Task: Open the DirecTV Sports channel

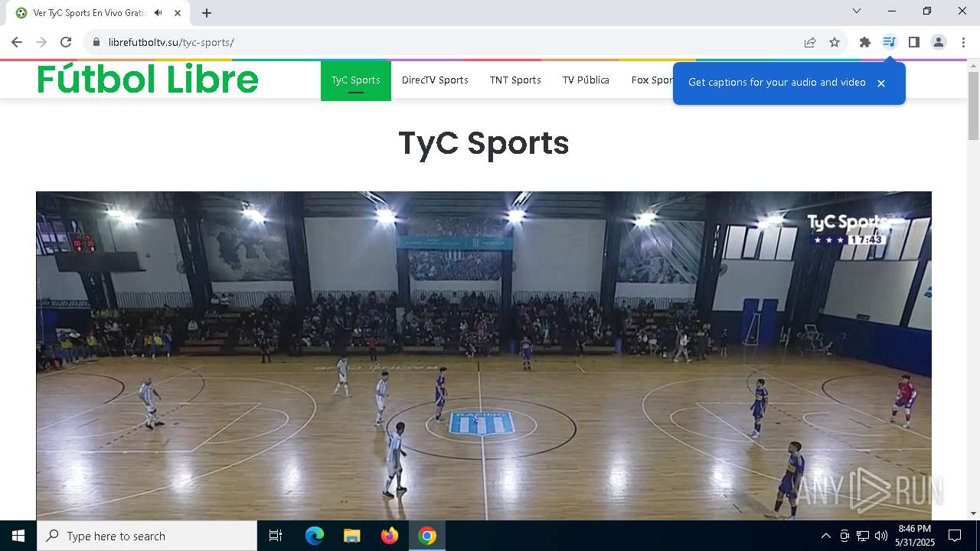Action: tap(435, 80)
